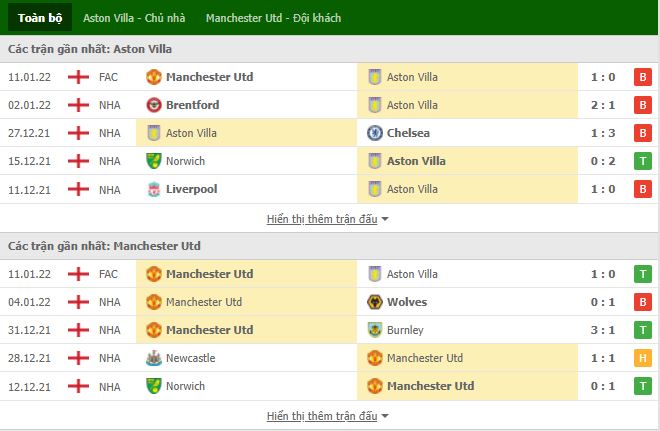This screenshot has height=431, width=660.
Task: Click the red B badge on the Wolves match
Action: [x=643, y=302]
